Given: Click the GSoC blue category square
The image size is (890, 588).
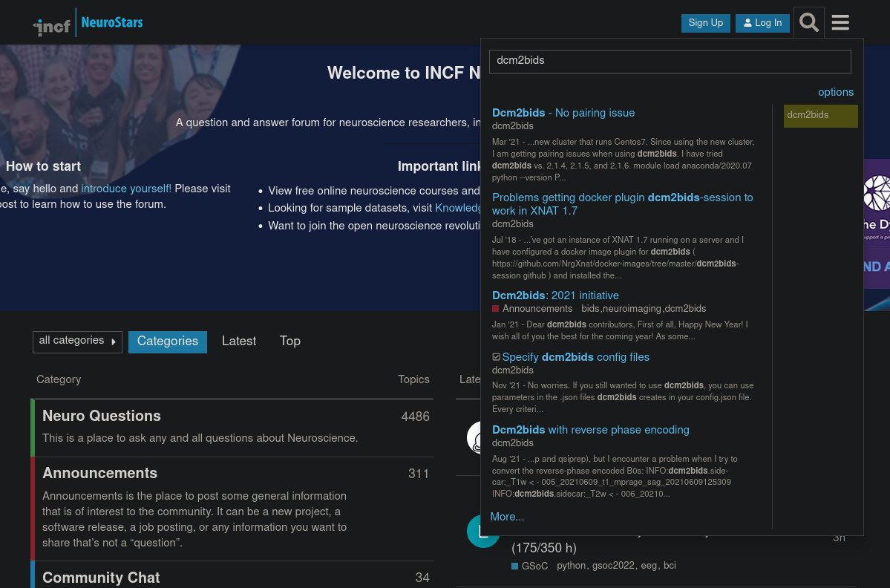Looking at the screenshot, I should (x=515, y=566).
